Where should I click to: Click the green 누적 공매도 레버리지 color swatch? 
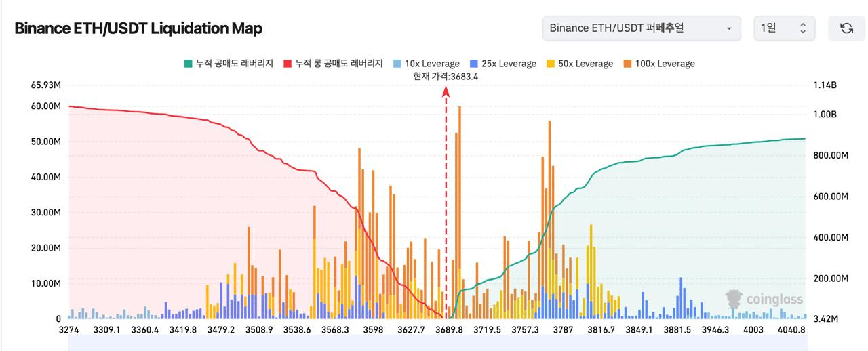tap(188, 64)
